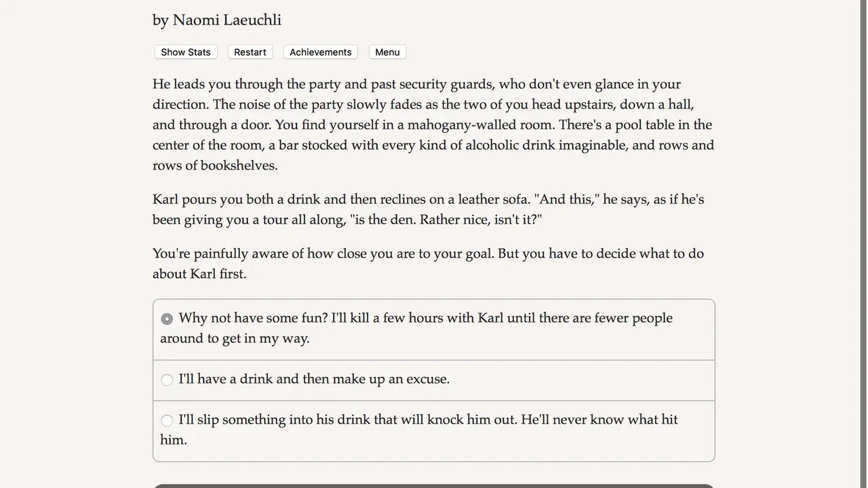Pick the 'slip something into his drink' radio button
868x488 pixels.
pos(167,420)
